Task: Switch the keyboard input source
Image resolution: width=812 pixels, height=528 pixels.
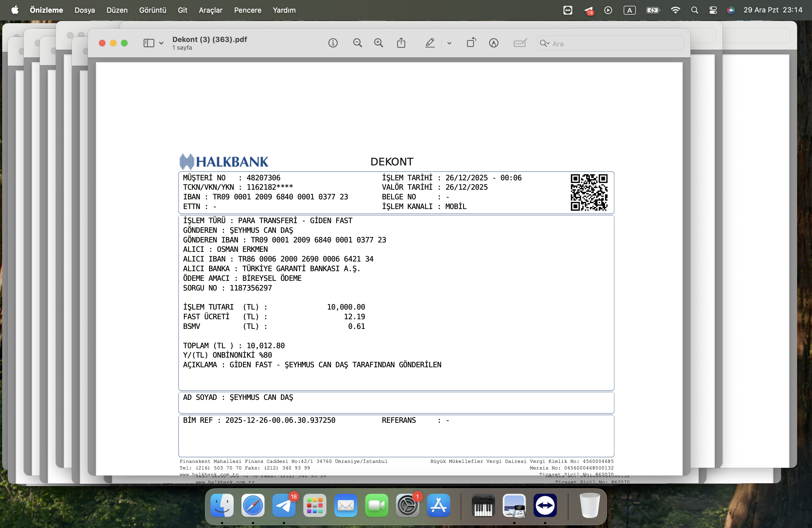Action: (629, 10)
